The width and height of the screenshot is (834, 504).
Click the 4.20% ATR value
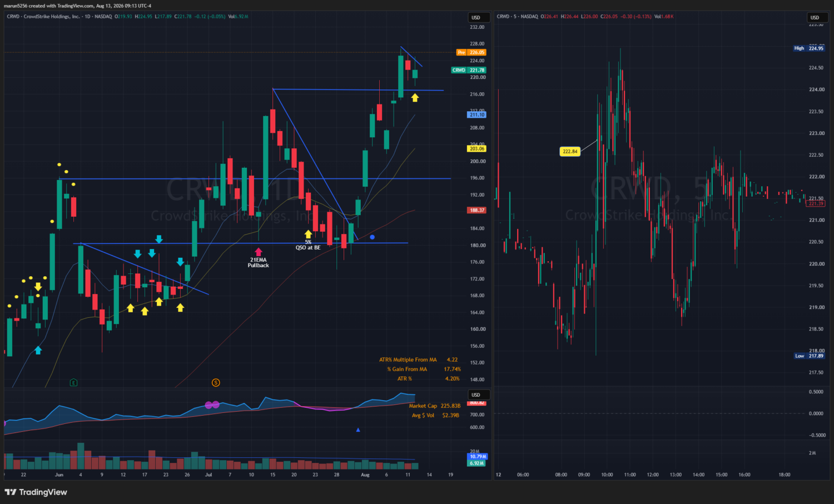452,379
